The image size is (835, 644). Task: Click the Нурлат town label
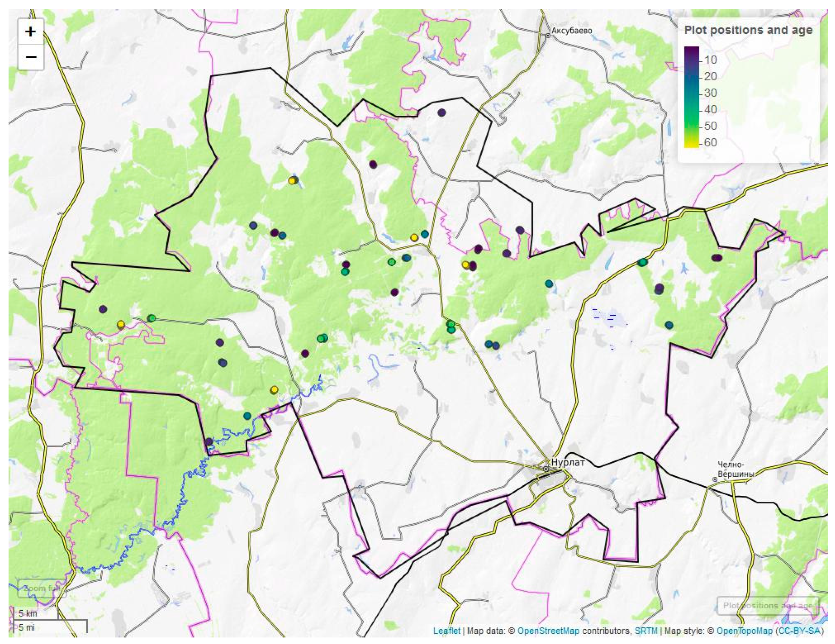pos(568,462)
